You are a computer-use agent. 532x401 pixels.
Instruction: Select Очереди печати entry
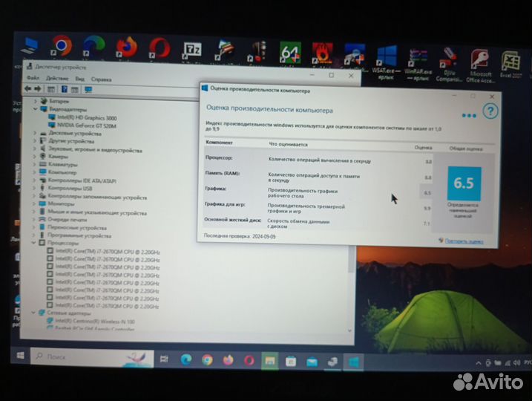(63, 219)
